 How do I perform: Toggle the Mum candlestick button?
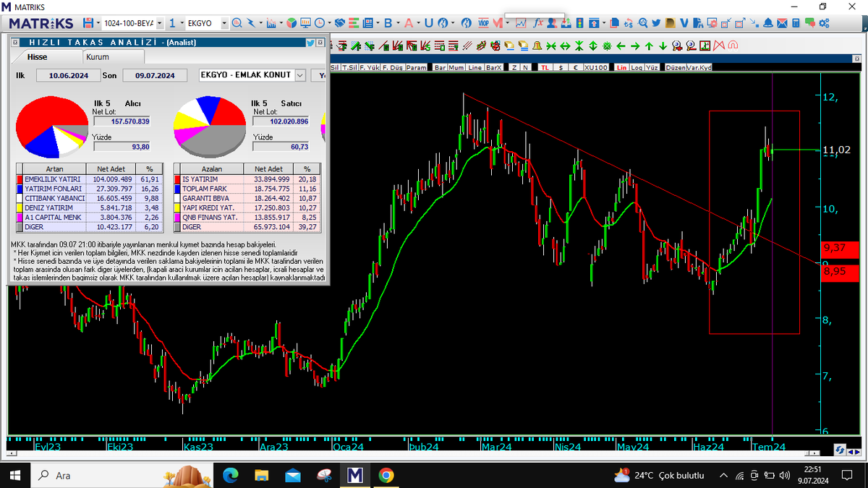point(456,67)
